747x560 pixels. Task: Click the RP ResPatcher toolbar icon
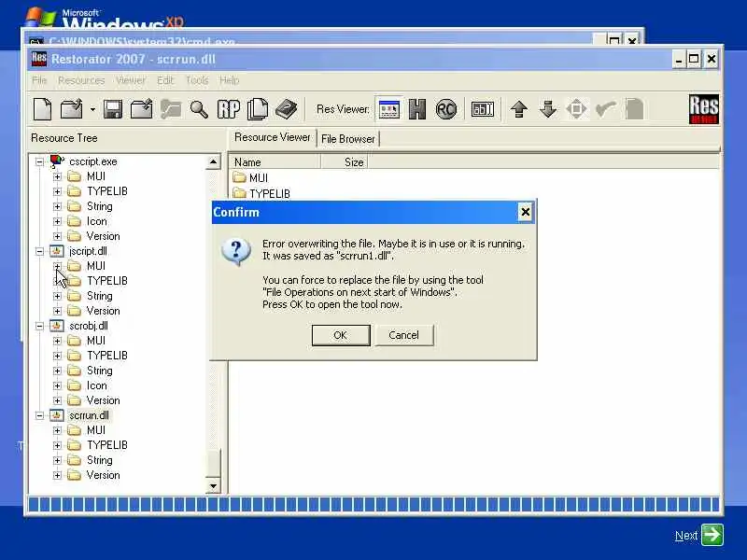point(228,109)
